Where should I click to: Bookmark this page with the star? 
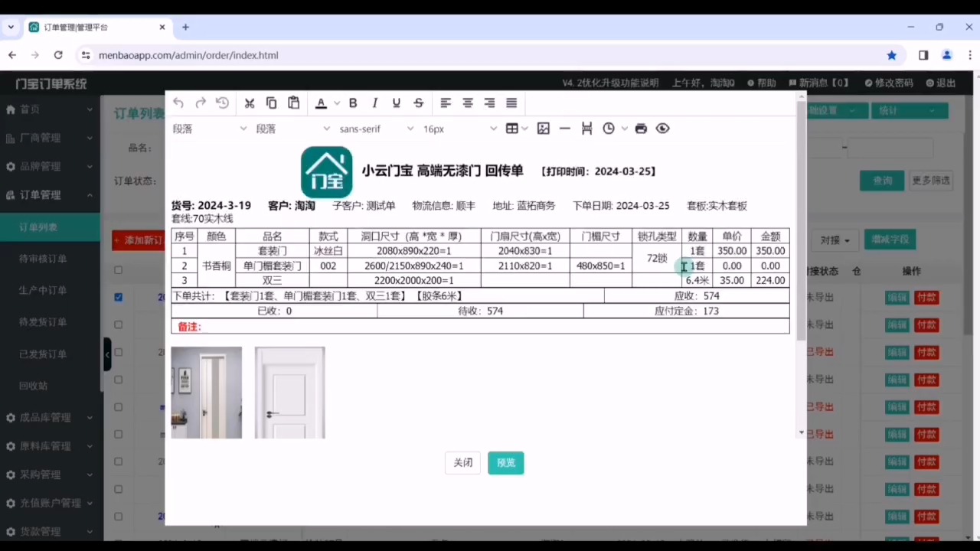(892, 55)
